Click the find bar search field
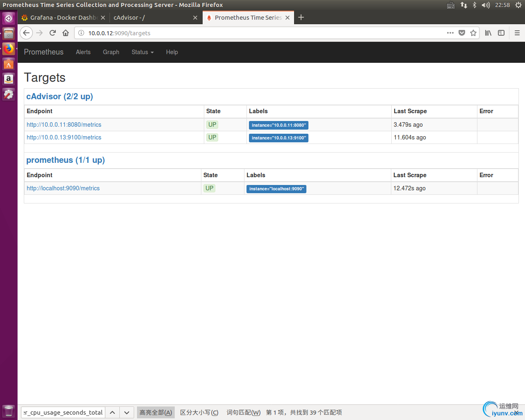This screenshot has width=525, height=420. pyautogui.click(x=63, y=413)
